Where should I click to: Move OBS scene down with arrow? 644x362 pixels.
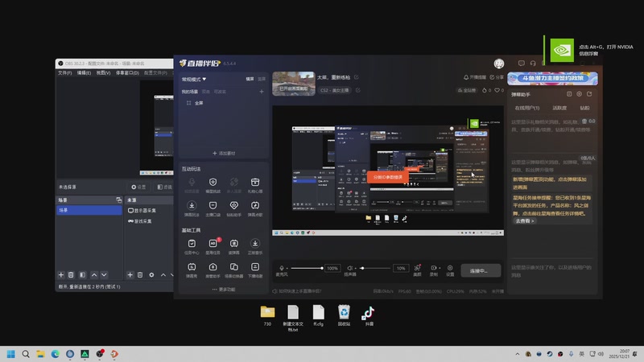click(104, 274)
